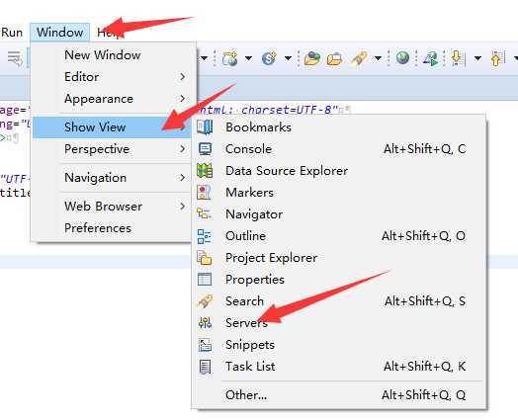Click the Project Explorer folder icon
Image resolution: width=518 pixels, height=420 pixels.
point(205,258)
